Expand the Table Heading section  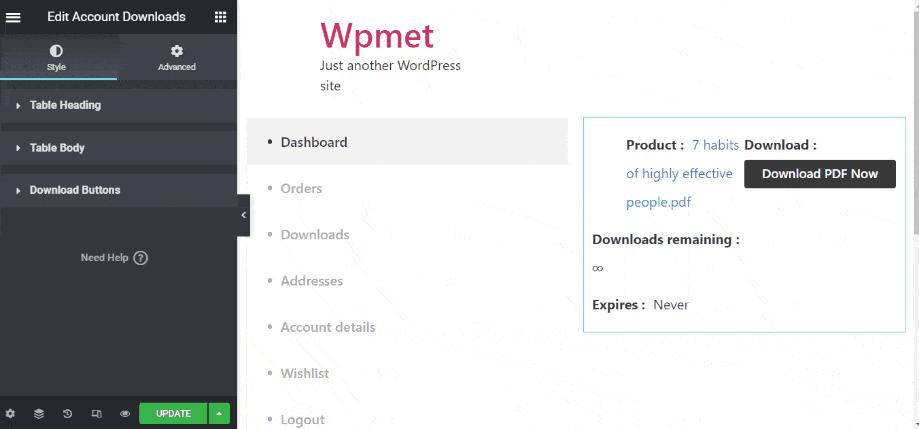click(x=118, y=105)
